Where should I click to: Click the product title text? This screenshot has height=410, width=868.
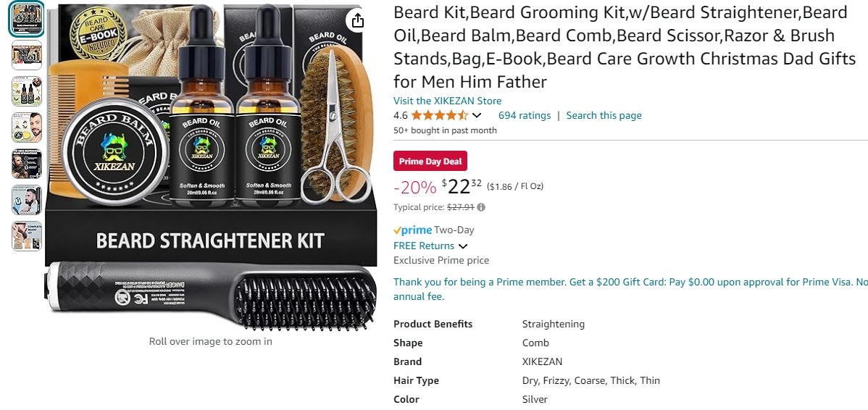pos(625,47)
